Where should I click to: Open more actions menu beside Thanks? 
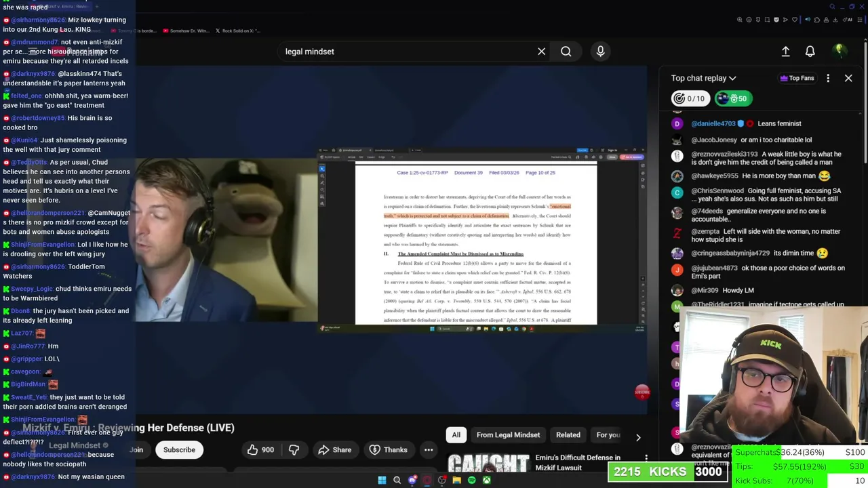429,450
